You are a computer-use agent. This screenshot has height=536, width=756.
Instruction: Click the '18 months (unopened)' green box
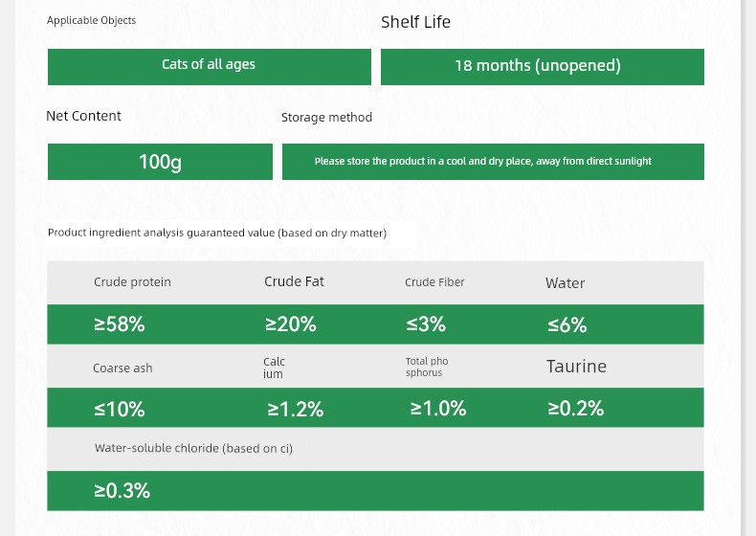pos(542,66)
